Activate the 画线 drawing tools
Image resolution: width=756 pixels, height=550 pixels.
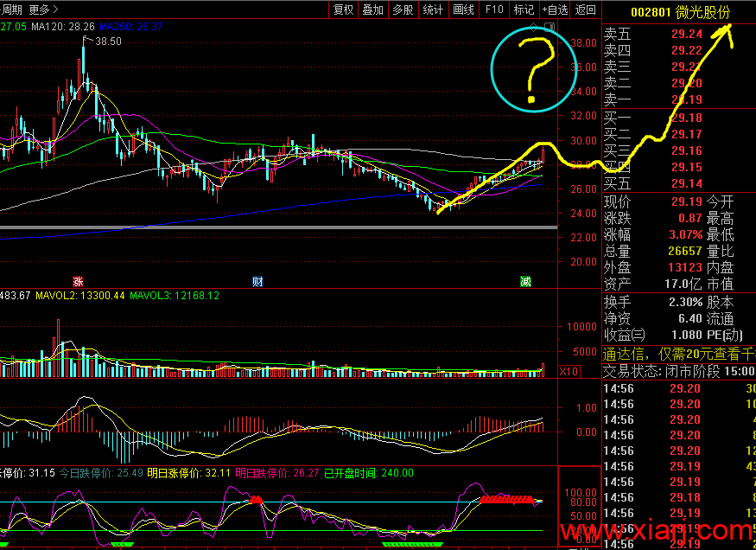463,10
